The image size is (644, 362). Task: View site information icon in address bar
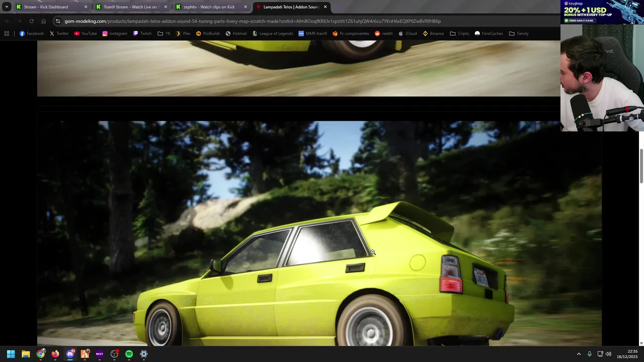coord(58,21)
